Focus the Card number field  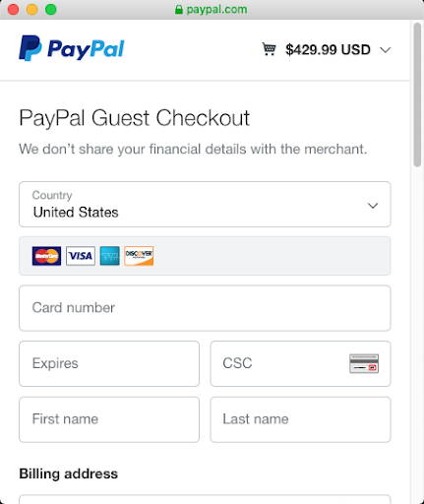click(x=205, y=308)
